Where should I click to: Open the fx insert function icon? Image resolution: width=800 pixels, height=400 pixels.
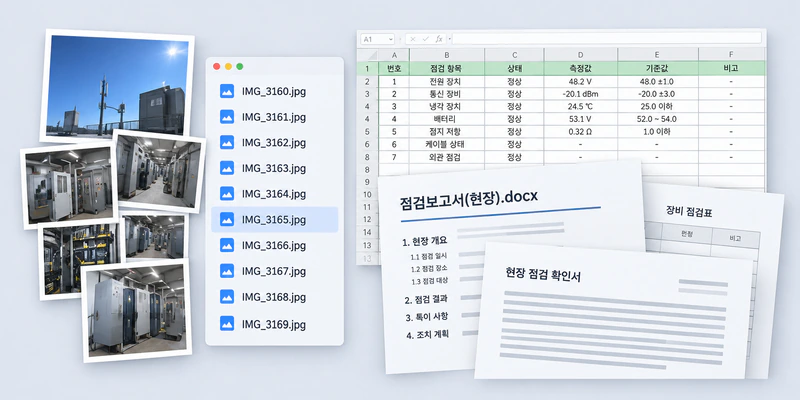point(439,39)
